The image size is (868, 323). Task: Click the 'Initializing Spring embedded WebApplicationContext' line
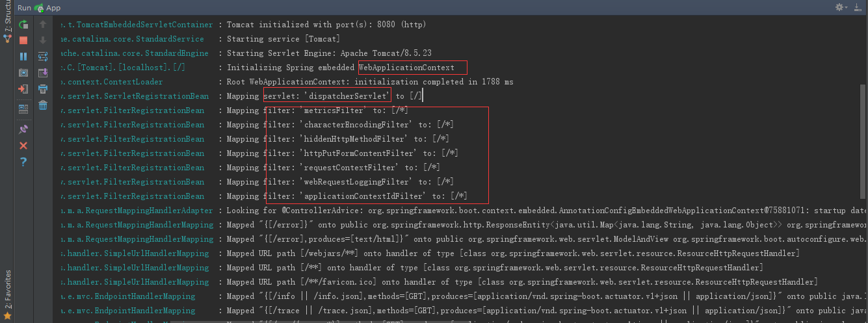coord(341,68)
